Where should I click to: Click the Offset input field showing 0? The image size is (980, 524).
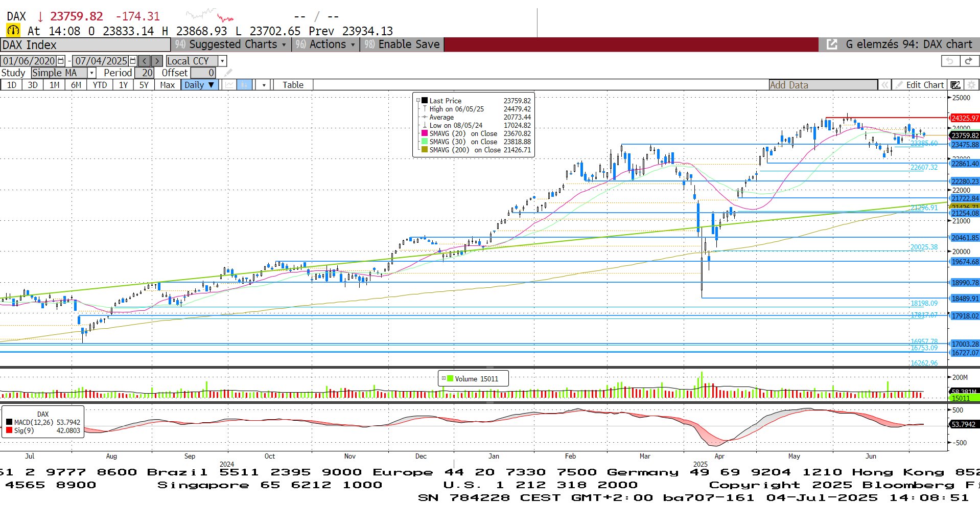point(203,73)
